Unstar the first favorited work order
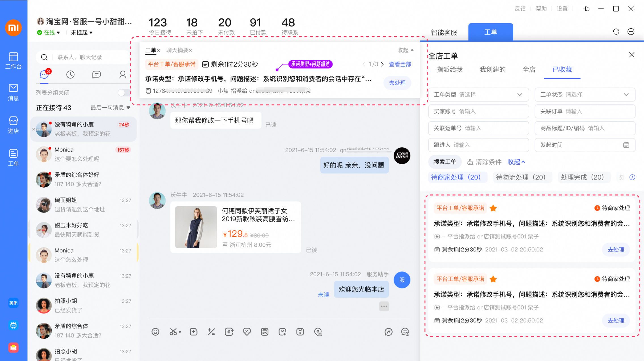Viewport: 644px width, 361px height. (x=493, y=208)
